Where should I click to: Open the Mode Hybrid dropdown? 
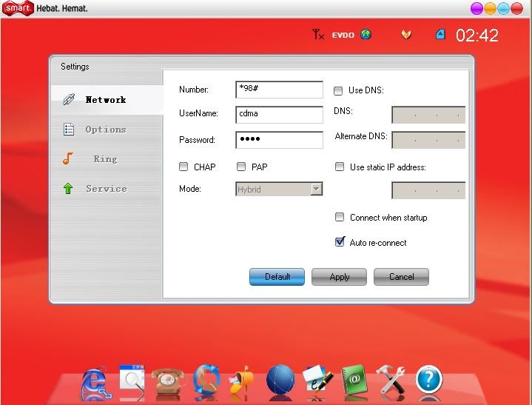(279, 189)
